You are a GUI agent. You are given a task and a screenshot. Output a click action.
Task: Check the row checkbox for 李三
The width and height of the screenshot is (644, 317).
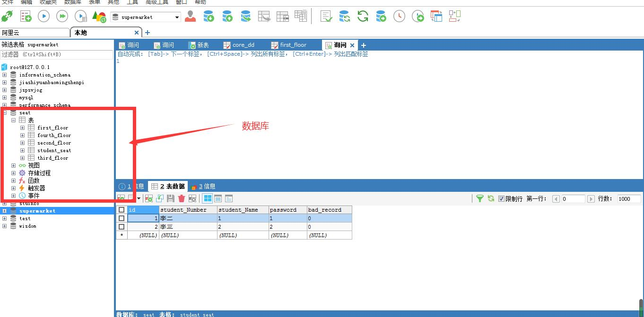tap(122, 227)
